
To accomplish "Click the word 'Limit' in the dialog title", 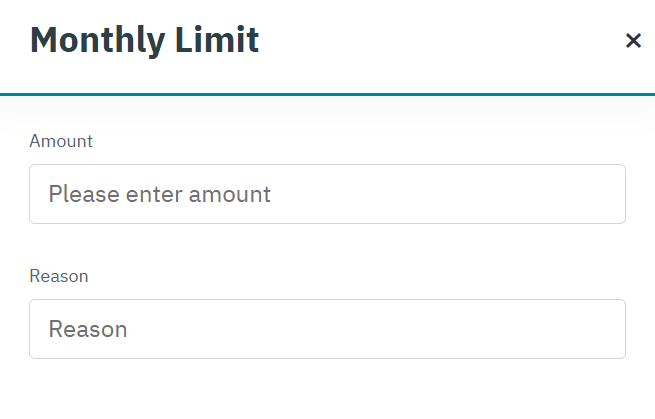I will coord(215,40).
